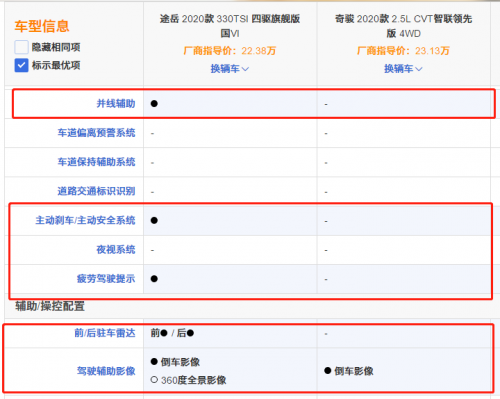
Task: Click 途岳 dot in 疲劳驾驶提示 row
Action: [x=154, y=279]
